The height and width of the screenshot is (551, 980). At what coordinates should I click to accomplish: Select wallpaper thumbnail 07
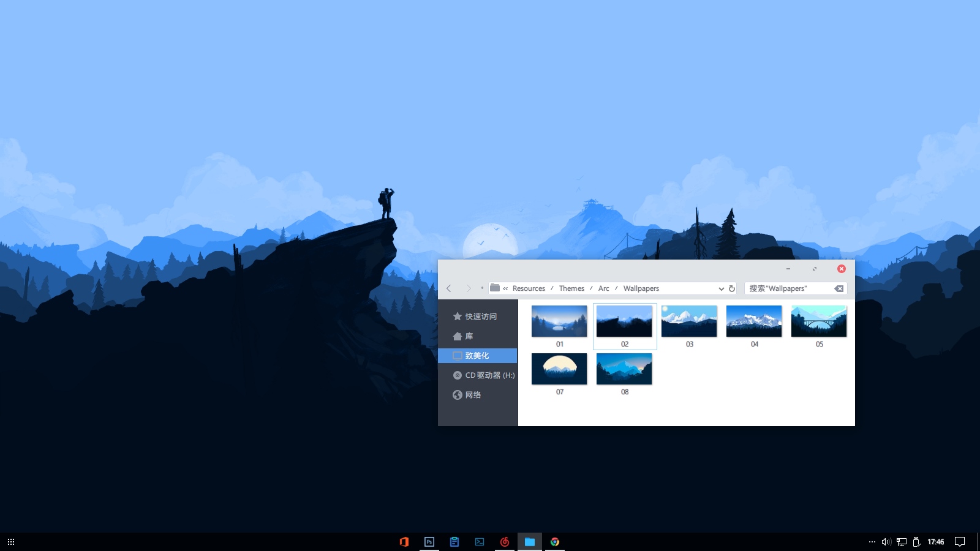click(559, 369)
